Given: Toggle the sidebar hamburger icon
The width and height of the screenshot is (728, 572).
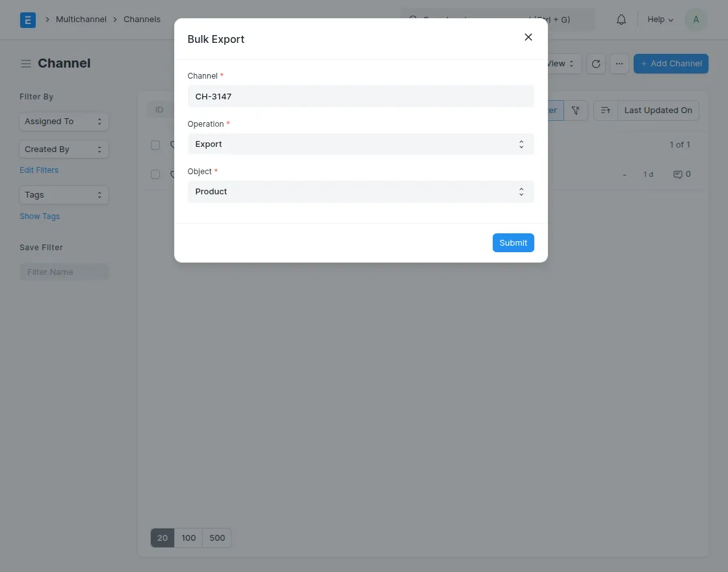Looking at the screenshot, I should pyautogui.click(x=26, y=64).
